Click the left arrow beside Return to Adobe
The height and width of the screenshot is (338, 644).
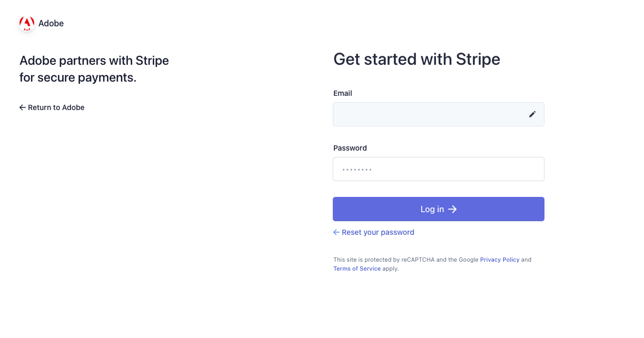[23, 107]
